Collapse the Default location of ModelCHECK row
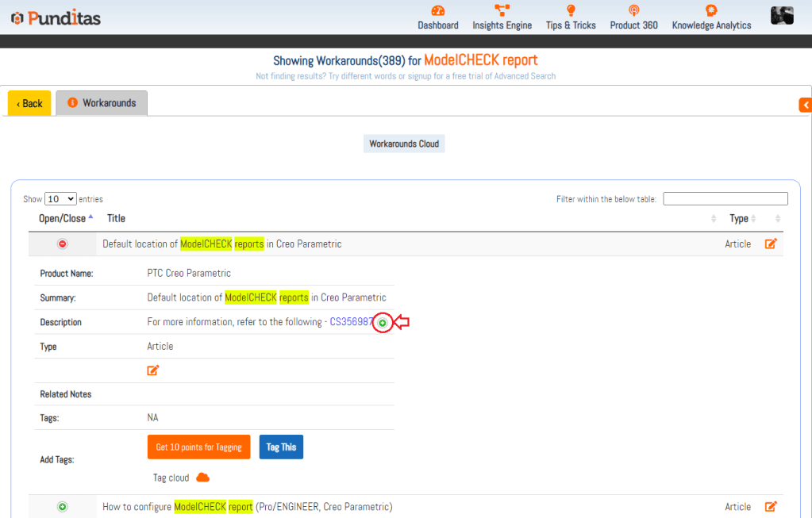The height and width of the screenshot is (518, 812). tap(63, 244)
